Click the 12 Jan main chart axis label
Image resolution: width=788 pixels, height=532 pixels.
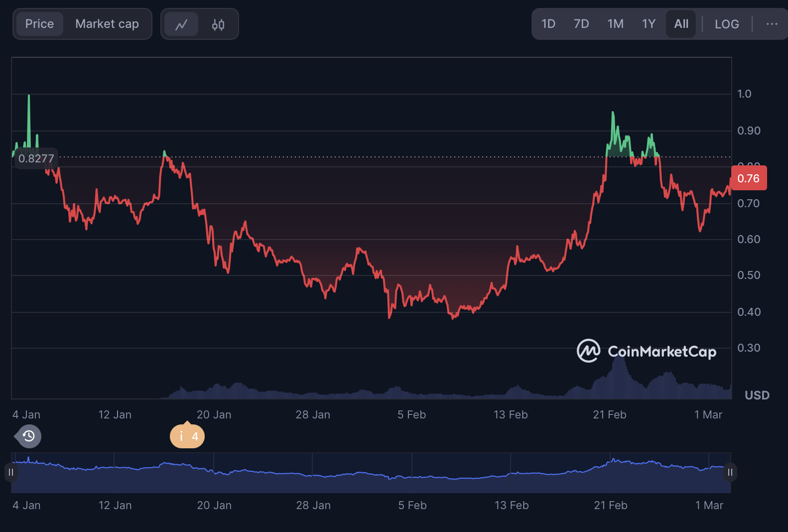115,414
